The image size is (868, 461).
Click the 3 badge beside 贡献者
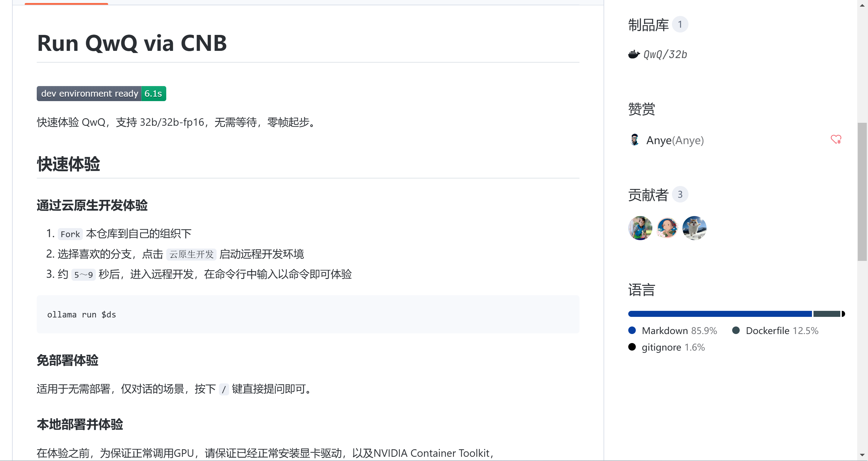[x=681, y=194]
